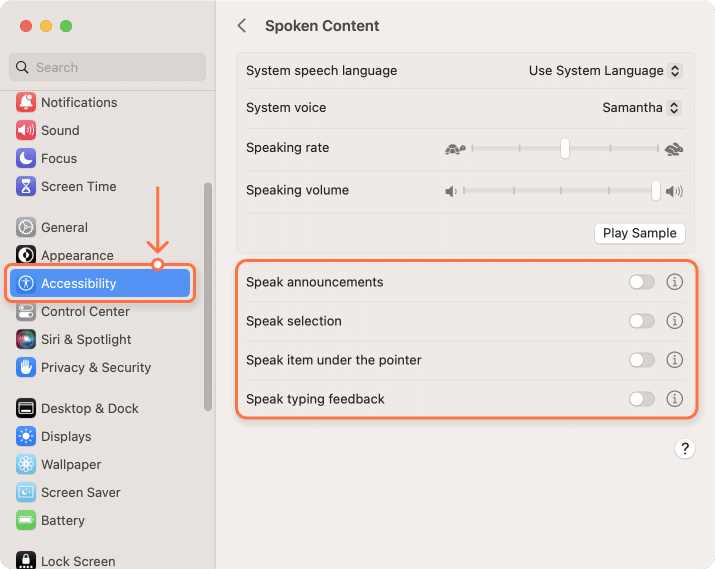Click the Speaking rate slider handle
This screenshot has width=715, height=569.
click(x=565, y=149)
